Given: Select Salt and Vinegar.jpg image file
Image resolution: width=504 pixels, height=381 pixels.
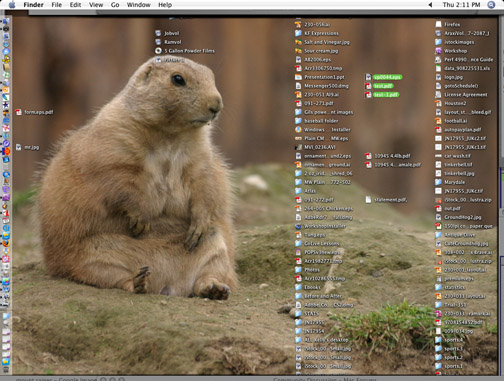Looking at the screenshot, I should pyautogui.click(x=298, y=42).
